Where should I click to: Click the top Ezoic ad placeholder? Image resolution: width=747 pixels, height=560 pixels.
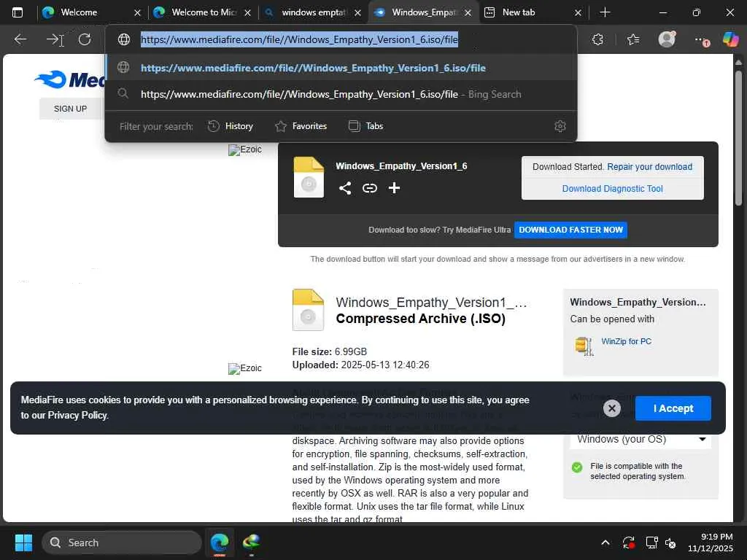[x=245, y=149]
